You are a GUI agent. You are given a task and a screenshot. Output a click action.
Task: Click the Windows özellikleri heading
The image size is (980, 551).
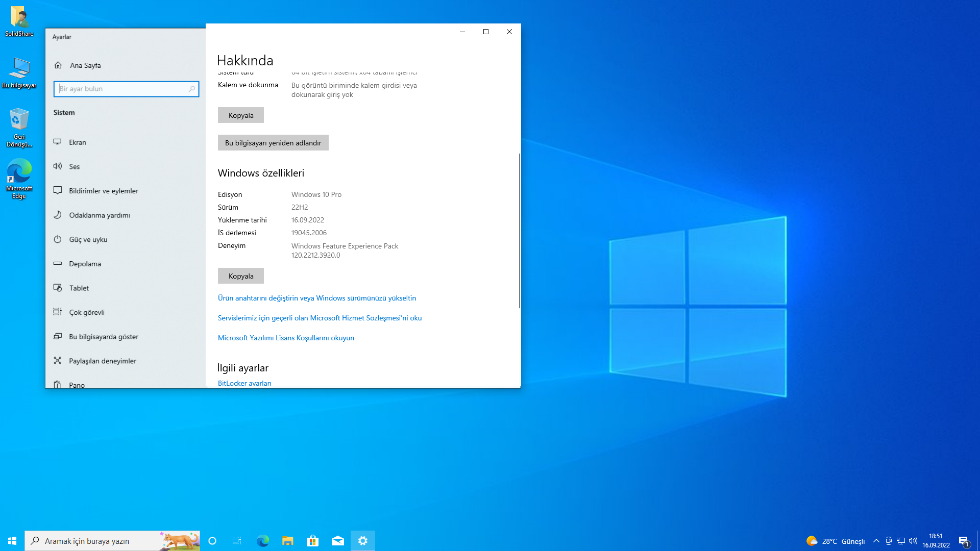pyautogui.click(x=261, y=173)
